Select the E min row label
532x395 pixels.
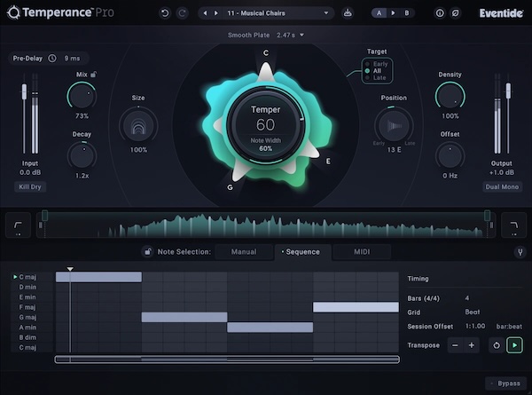coord(27,297)
